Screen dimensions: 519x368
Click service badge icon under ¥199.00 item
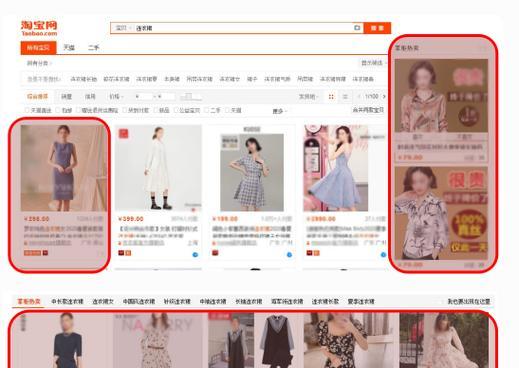coord(215,253)
